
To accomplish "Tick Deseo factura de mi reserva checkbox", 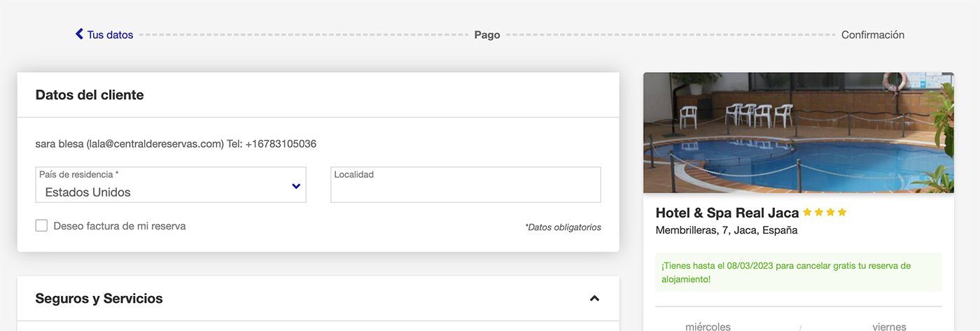I will (x=41, y=225).
